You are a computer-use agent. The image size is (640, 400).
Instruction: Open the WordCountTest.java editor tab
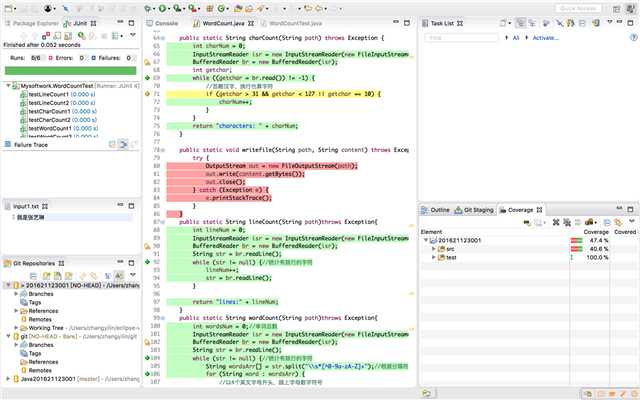coord(292,23)
